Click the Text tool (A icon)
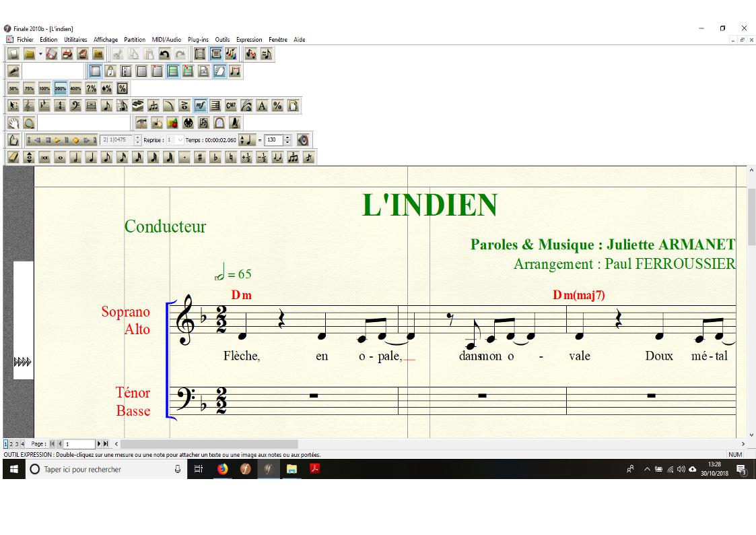 (262, 105)
